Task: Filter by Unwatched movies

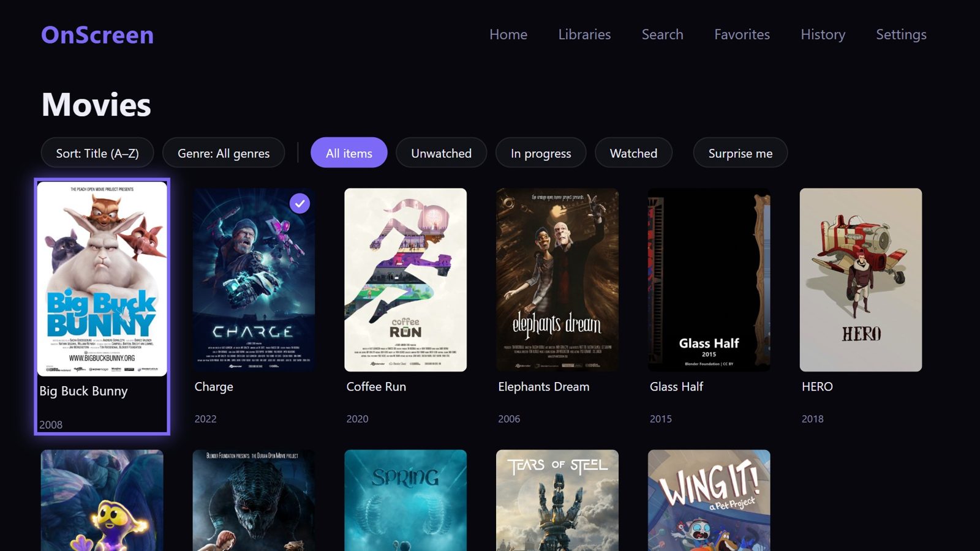Action: [x=441, y=153]
